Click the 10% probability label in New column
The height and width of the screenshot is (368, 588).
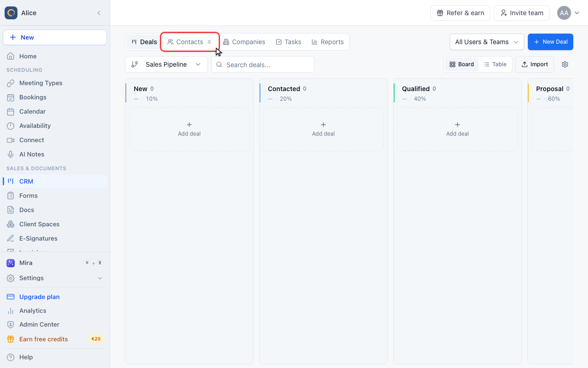tap(152, 99)
